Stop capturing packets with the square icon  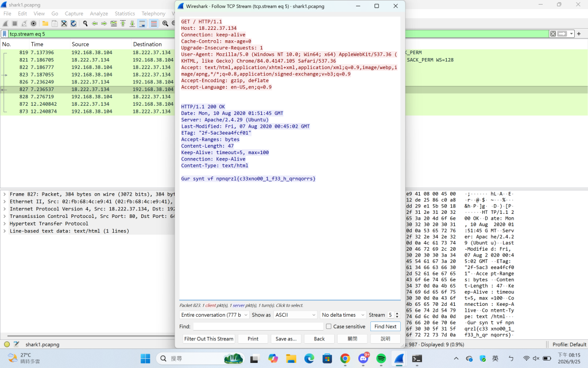pos(14,23)
